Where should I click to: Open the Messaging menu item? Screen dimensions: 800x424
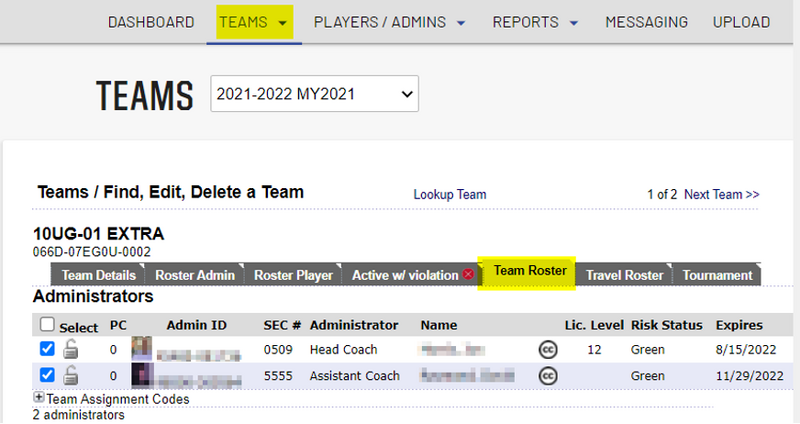point(646,22)
